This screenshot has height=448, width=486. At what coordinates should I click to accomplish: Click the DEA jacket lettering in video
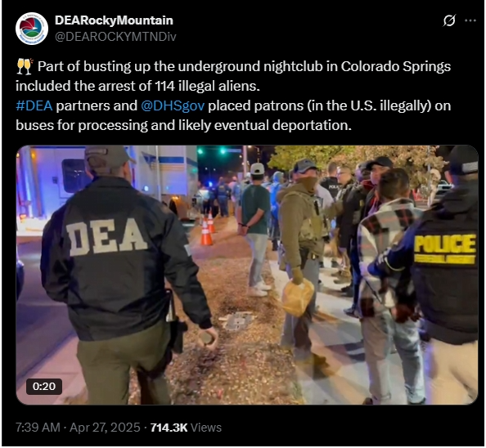pos(107,237)
